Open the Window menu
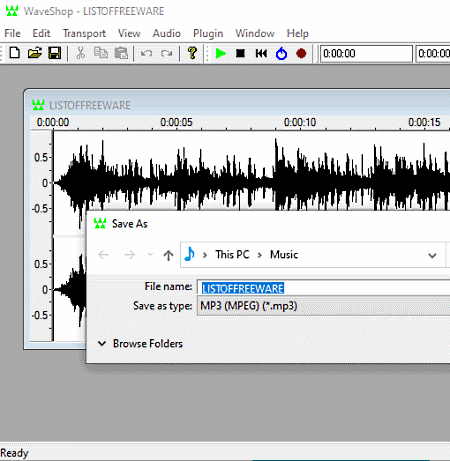This screenshot has width=450, height=461. [x=255, y=33]
